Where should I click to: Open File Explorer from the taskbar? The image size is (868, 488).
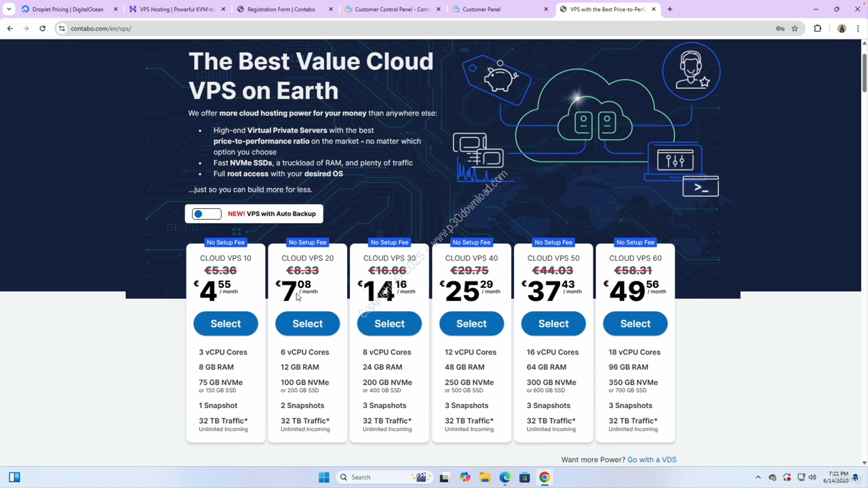click(x=485, y=477)
